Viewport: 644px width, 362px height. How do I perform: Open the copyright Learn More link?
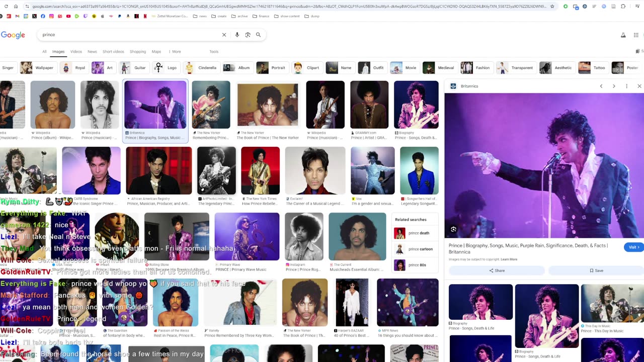point(509,259)
